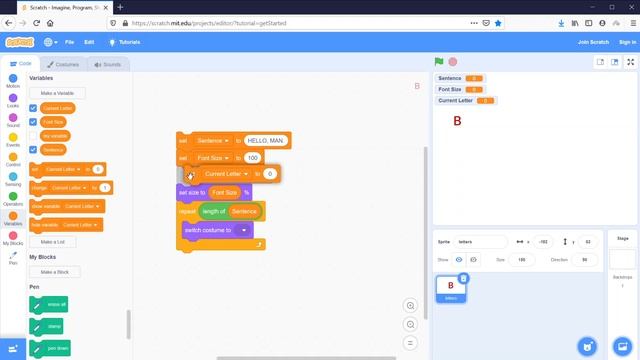Screen dimensions: 640x360
Task: Click the workspace horizontal scrollbar
Action: (306, 358)
